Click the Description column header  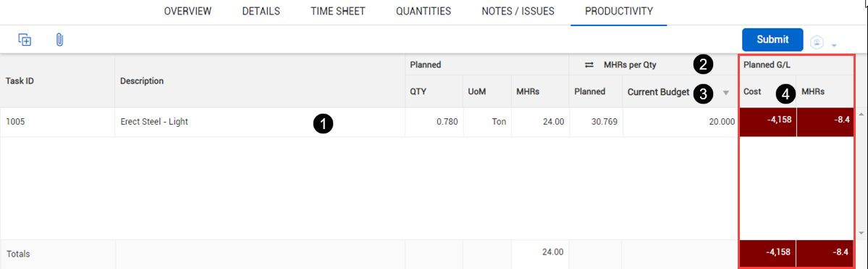[x=142, y=81]
